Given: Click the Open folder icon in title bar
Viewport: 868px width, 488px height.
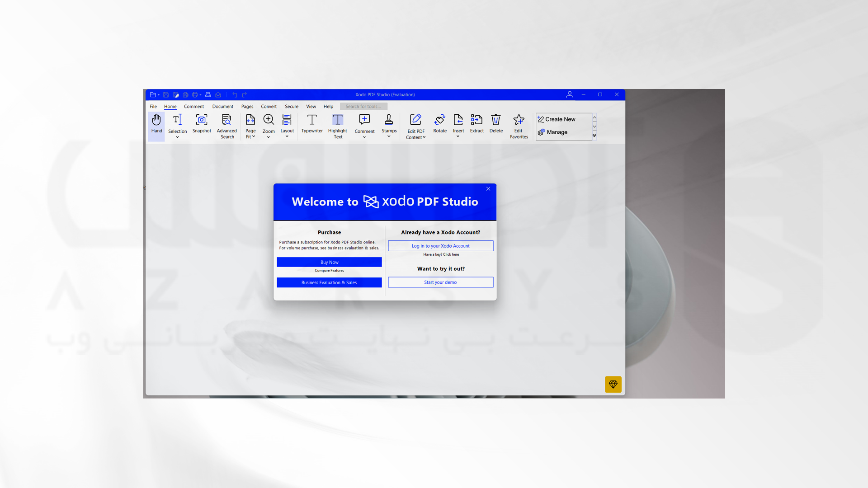Looking at the screenshot, I should click(153, 95).
